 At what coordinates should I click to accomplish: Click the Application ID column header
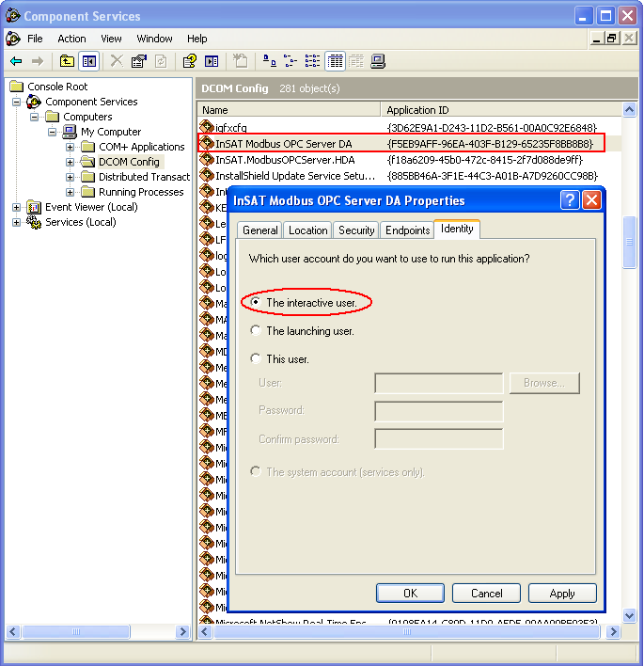pos(501,110)
